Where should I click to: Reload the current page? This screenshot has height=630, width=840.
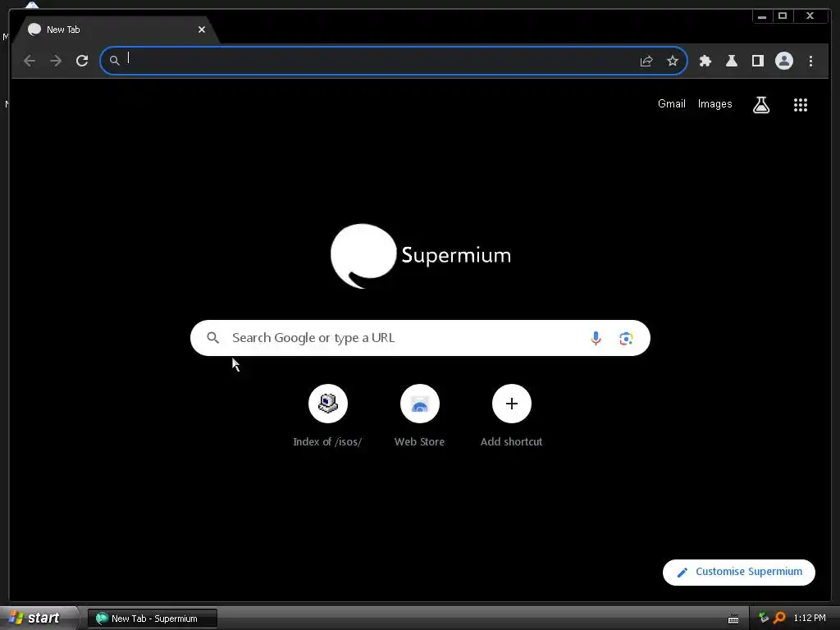coord(82,61)
